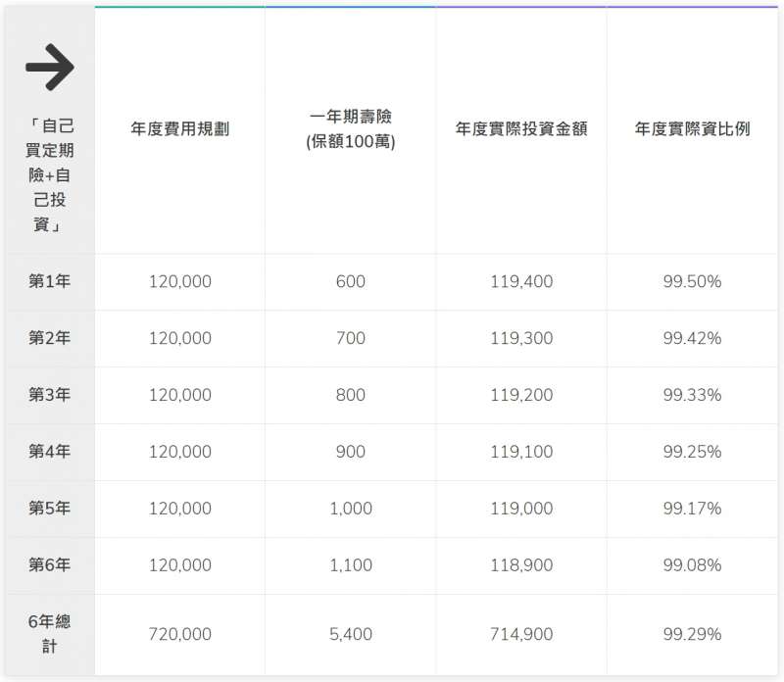Select the 120,000 cell in 第6年 row
Viewport: 784px width, 682px height.
click(x=180, y=565)
